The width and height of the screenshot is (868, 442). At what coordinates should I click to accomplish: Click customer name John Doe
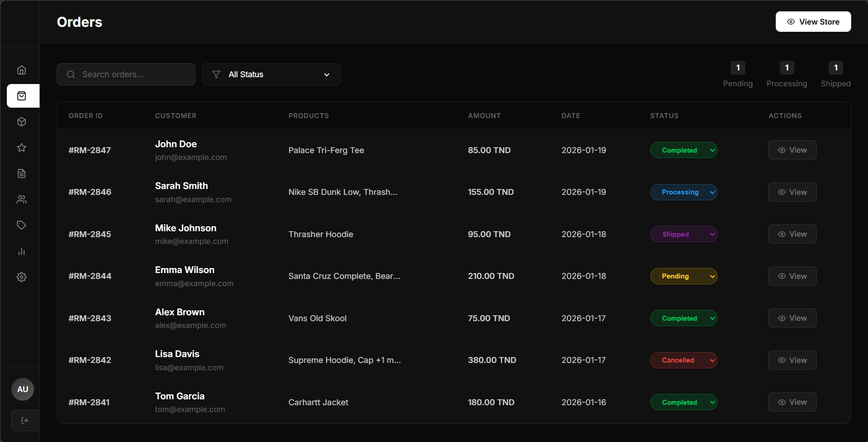(x=176, y=144)
